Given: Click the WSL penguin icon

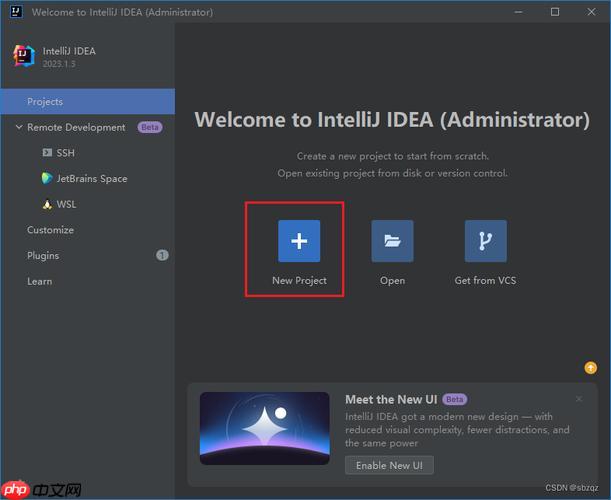Looking at the screenshot, I should [x=47, y=204].
